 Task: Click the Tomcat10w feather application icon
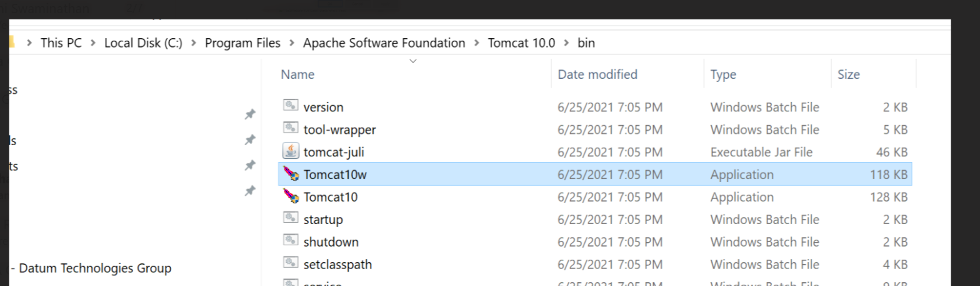coord(290,175)
